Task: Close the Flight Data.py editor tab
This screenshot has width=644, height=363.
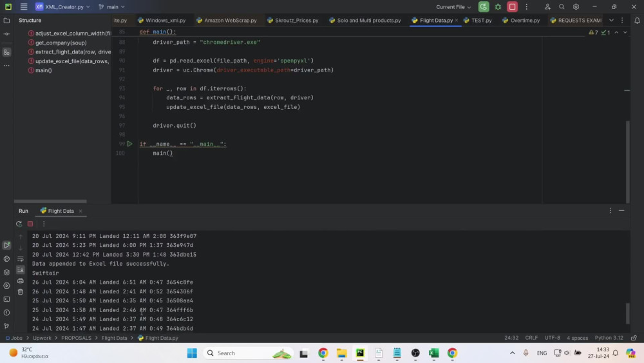Action: click(x=457, y=21)
